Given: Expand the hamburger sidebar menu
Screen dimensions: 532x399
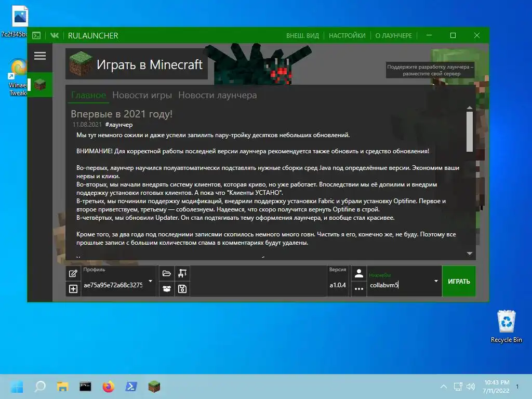Looking at the screenshot, I should point(40,56).
